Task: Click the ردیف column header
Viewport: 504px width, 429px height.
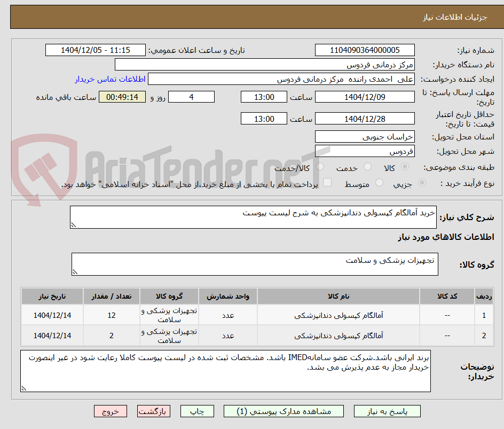Action: 484,296
